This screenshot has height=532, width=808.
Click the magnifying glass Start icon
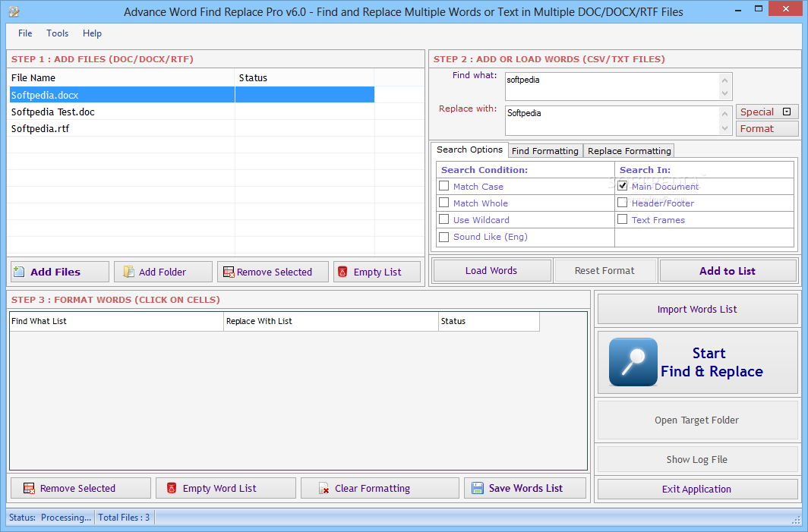tap(633, 362)
